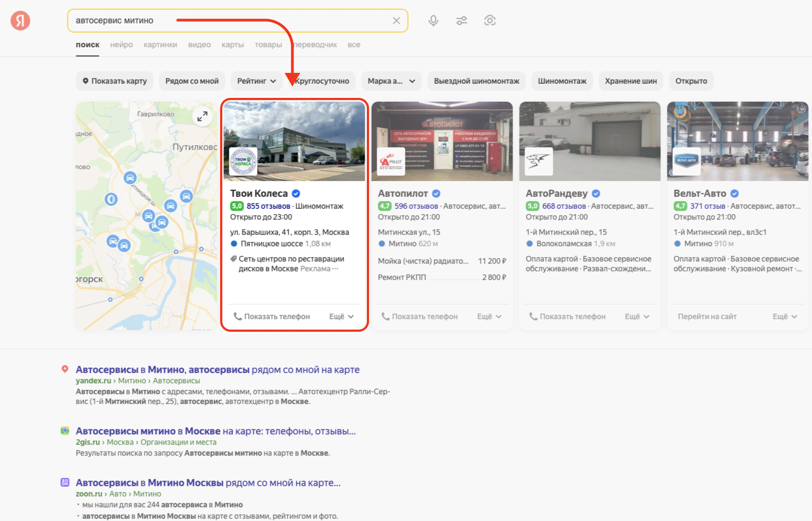
Task: Start voice search with microphone icon
Action: 433,21
